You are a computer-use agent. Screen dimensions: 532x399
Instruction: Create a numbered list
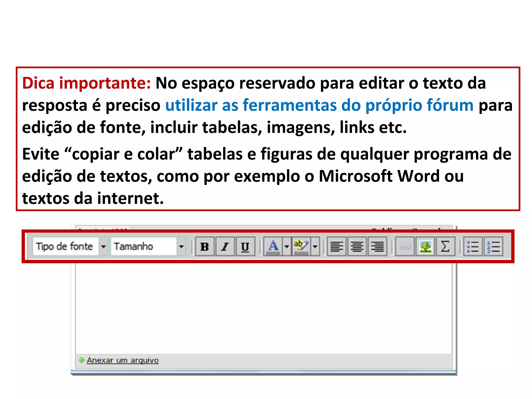493,246
